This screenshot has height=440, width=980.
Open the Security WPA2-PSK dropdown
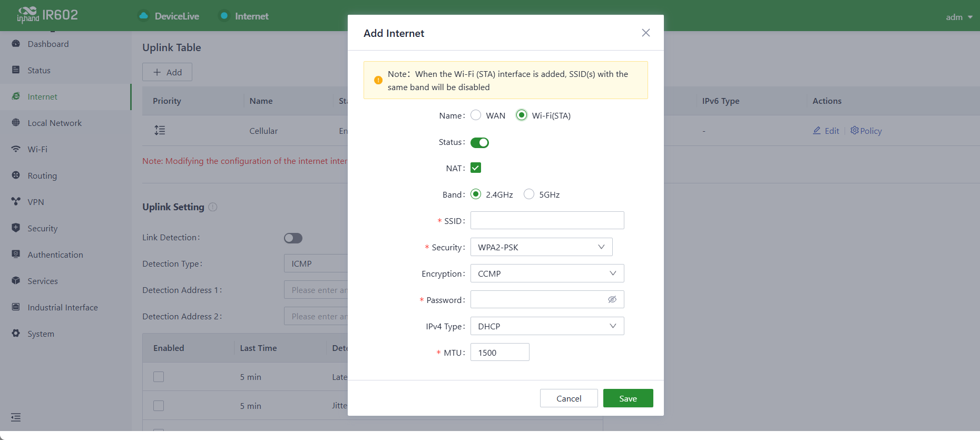click(x=542, y=247)
